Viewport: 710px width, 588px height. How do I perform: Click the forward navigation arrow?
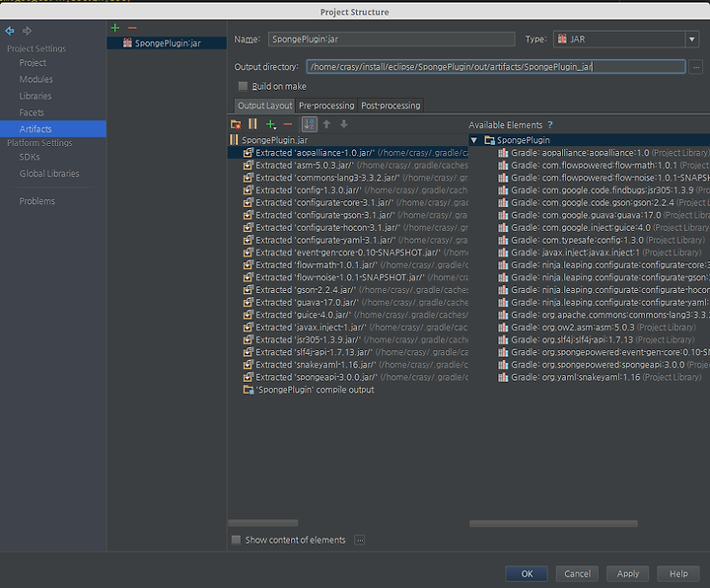pos(28,31)
